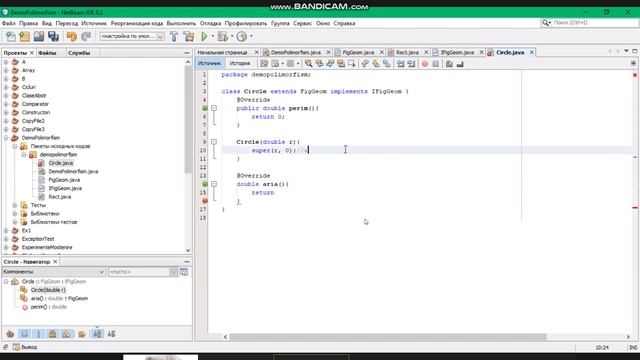The width and height of the screenshot is (640, 360).
Task: Close the Circle.java editor tab
Action: pos(531,53)
